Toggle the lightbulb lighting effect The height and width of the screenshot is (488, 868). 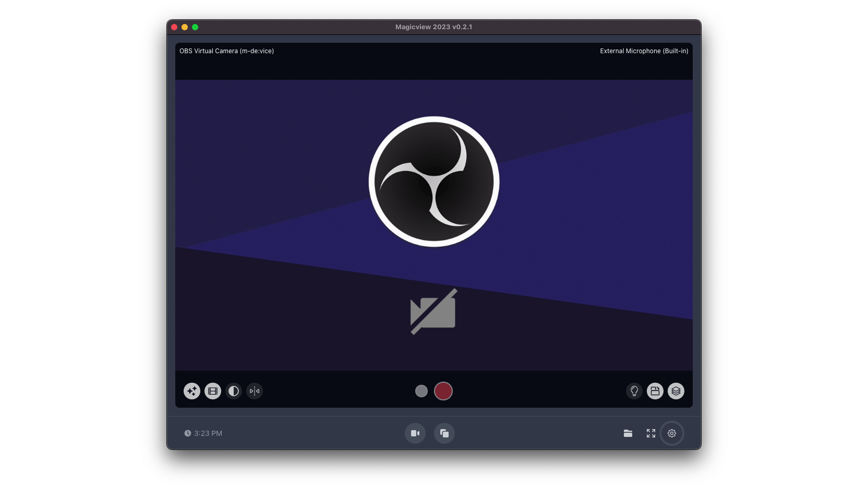634,391
